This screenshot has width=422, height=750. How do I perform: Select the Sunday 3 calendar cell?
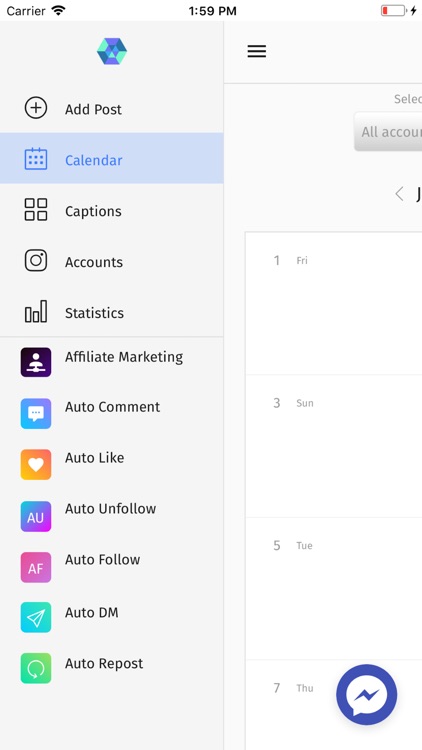click(333, 446)
